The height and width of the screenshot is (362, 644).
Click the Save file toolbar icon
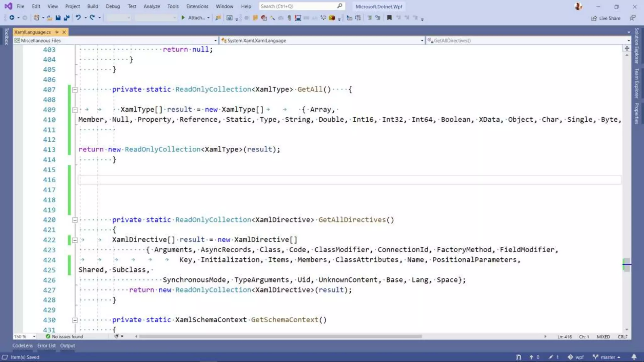[x=58, y=18]
